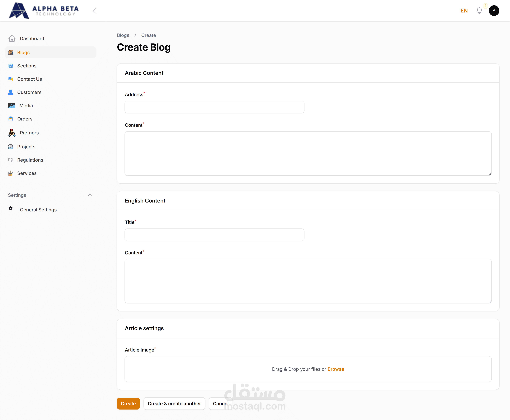Open the notifications bell icon
510x420 pixels.
pyautogui.click(x=479, y=11)
